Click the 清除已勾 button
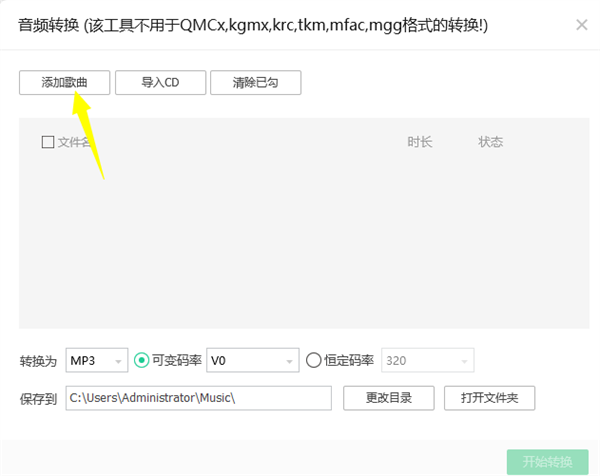 click(x=256, y=82)
